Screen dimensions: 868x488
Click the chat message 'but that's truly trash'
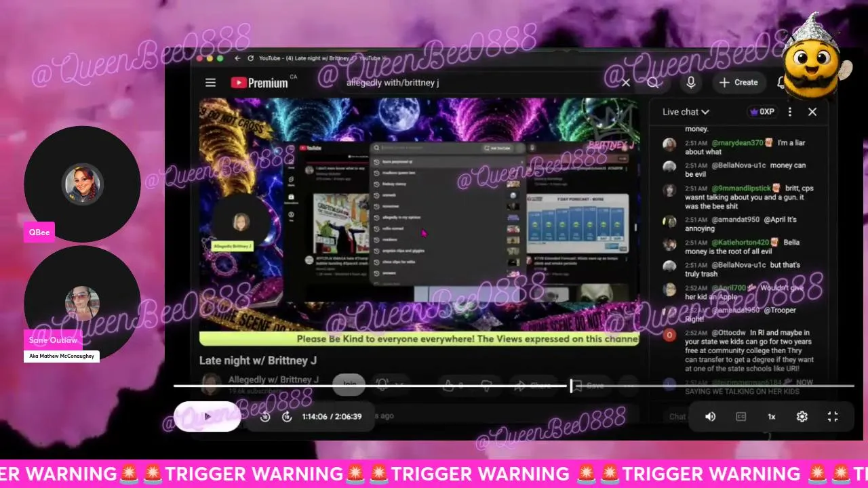(743, 269)
